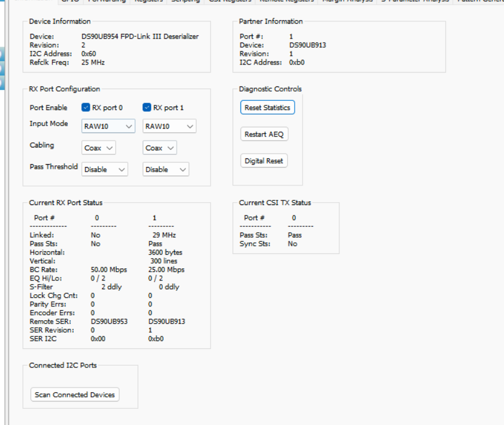Select partner device name in Partner Information
Image resolution: width=504 pixels, height=425 pixels.
(308, 45)
